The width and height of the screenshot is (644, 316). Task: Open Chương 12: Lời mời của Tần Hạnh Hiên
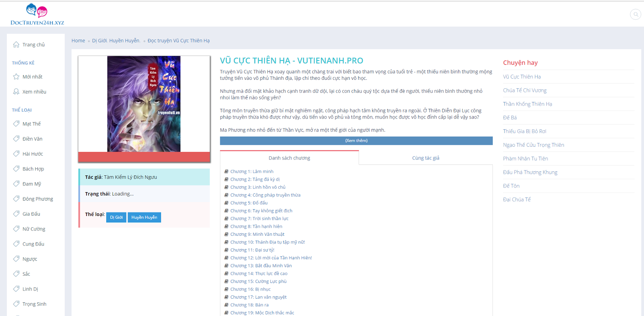click(271, 258)
